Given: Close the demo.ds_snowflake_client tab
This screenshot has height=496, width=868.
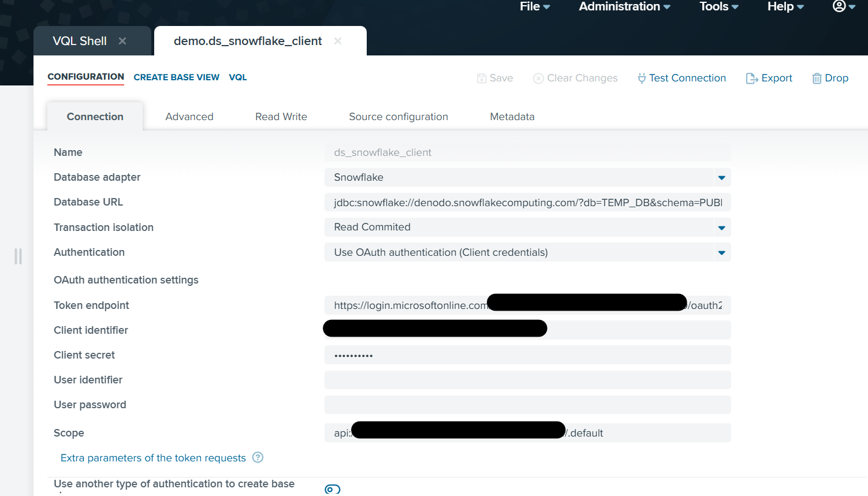Looking at the screenshot, I should point(338,41).
